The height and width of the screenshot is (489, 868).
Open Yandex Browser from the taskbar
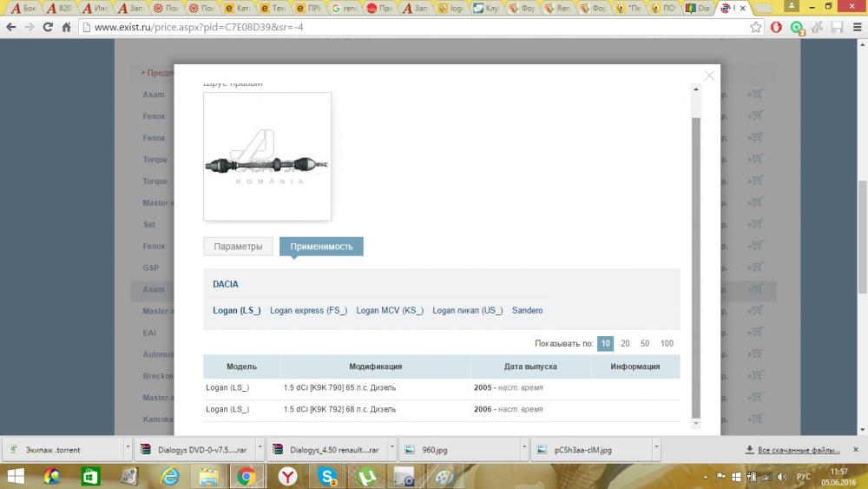point(288,476)
